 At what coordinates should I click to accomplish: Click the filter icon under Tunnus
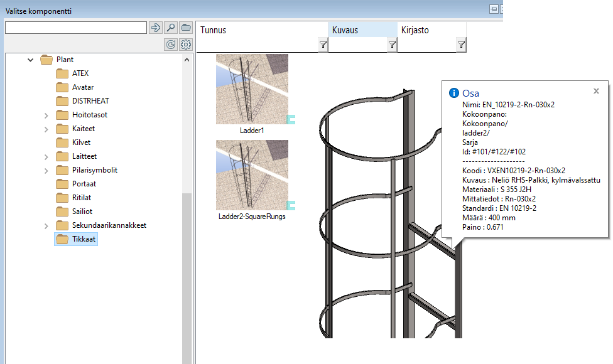tap(323, 45)
